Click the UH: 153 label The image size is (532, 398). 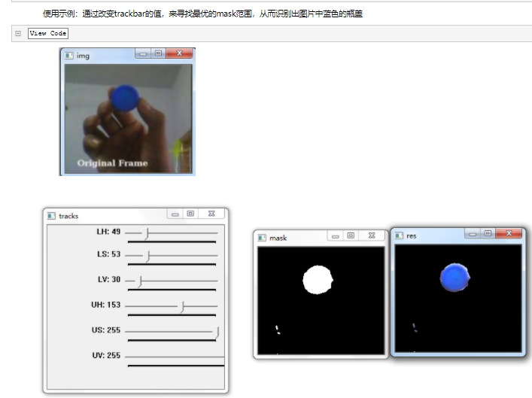[x=106, y=305]
